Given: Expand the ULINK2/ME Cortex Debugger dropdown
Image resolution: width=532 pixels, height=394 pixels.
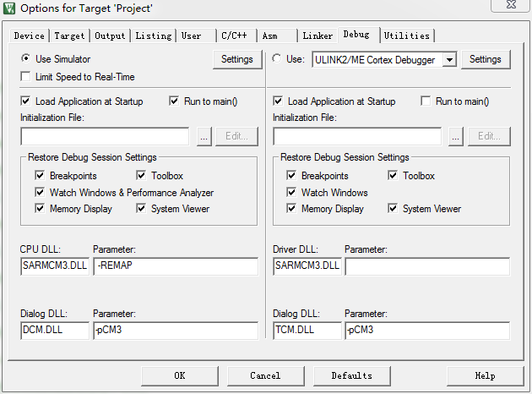Looking at the screenshot, I should (449, 60).
